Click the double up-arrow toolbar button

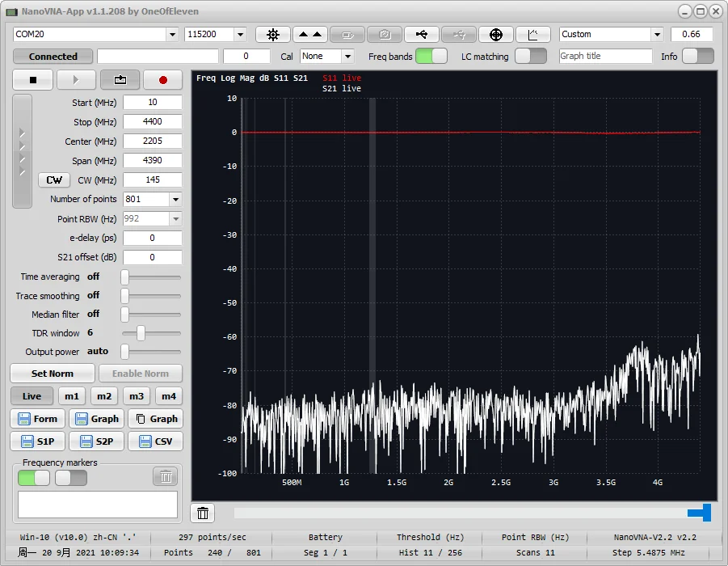(x=309, y=35)
